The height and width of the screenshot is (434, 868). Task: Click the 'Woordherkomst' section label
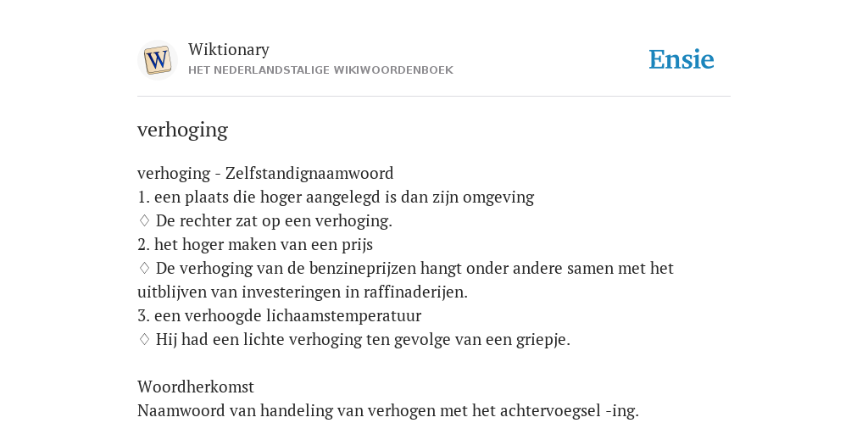pos(196,387)
